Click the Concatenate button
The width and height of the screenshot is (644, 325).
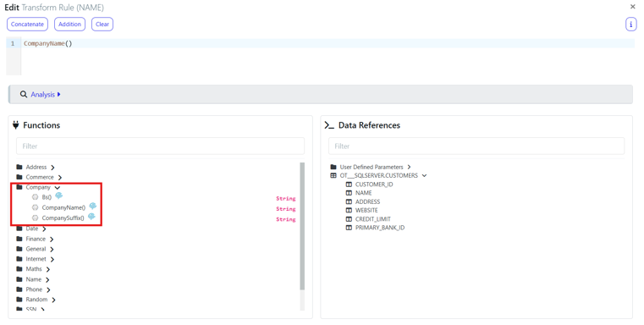pyautogui.click(x=28, y=25)
